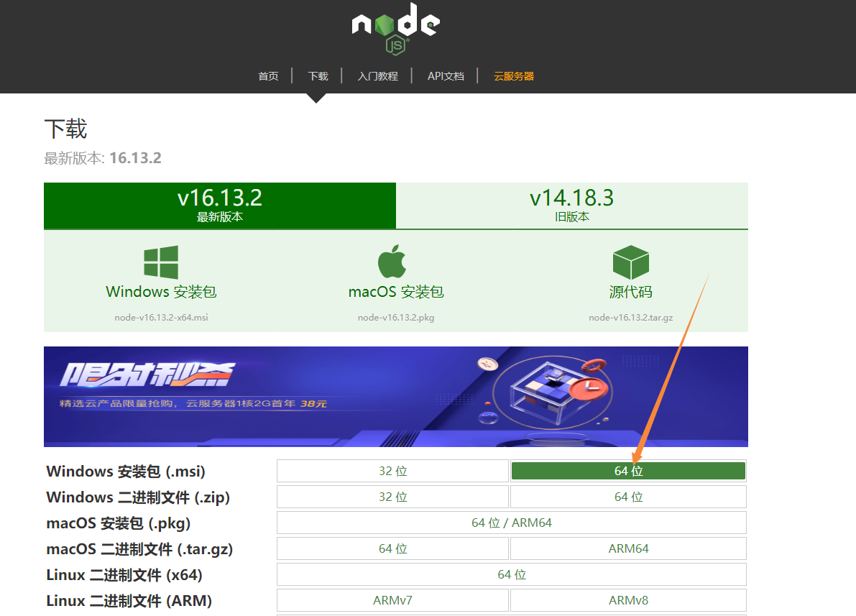Viewport: 856px width, 616px height.
Task: Click Linux 二进制文件 (x64) row label
Action: point(124,575)
